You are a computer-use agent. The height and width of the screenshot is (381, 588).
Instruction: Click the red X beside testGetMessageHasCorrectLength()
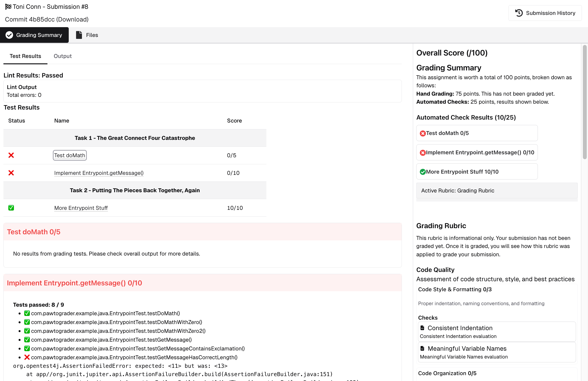(27, 357)
